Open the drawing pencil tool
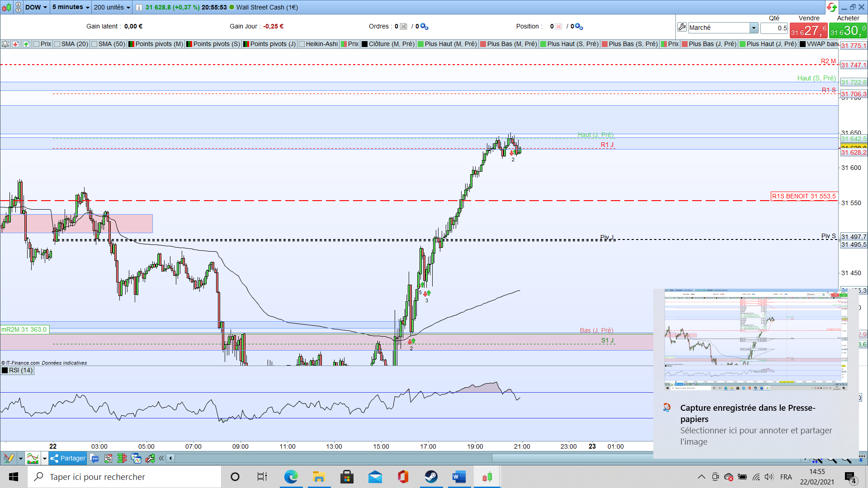The width and height of the screenshot is (868, 488). 9,458
